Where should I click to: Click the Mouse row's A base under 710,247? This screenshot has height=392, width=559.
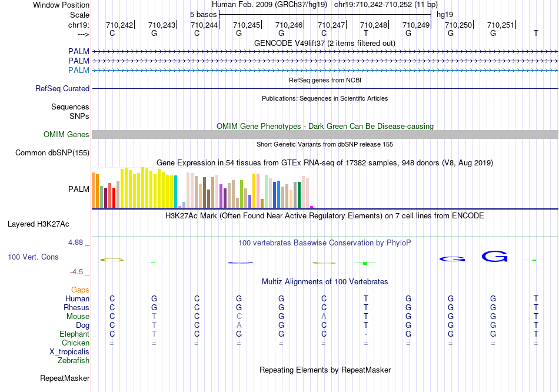[x=324, y=317]
